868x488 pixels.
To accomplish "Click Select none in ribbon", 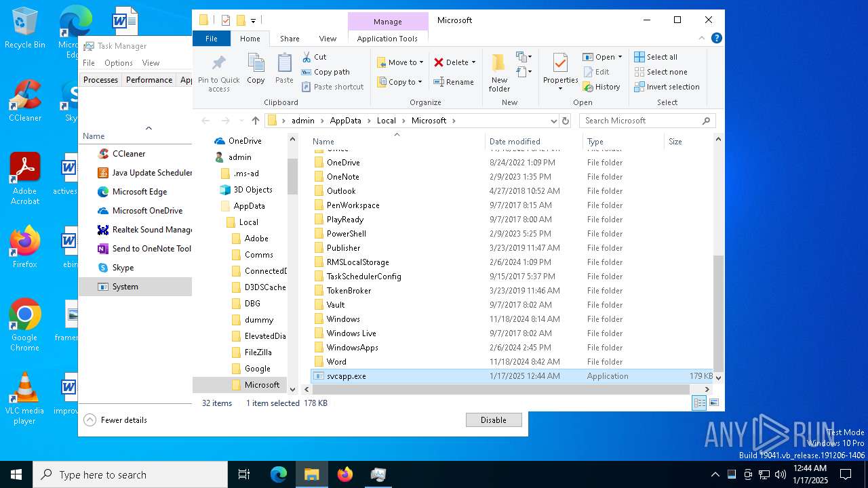I will 660,72.
